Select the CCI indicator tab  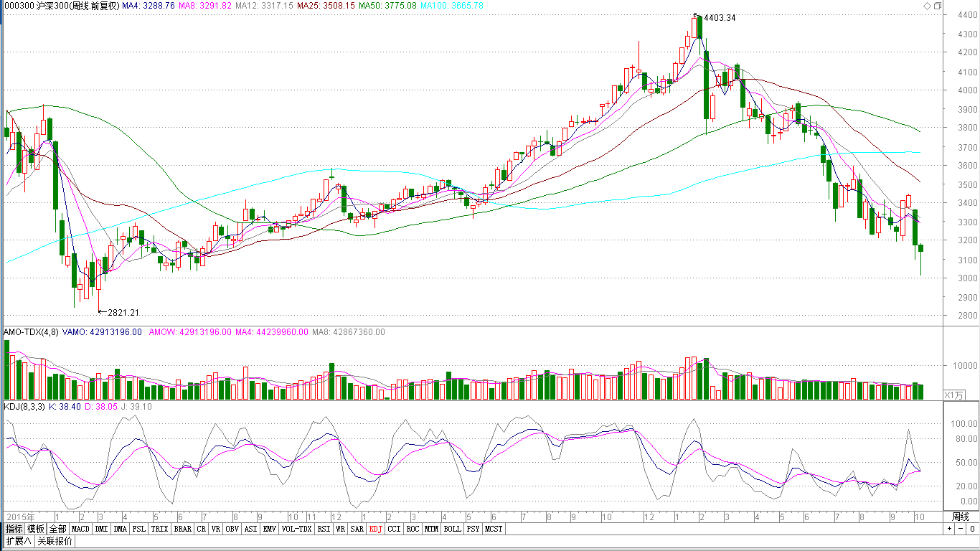[395, 529]
